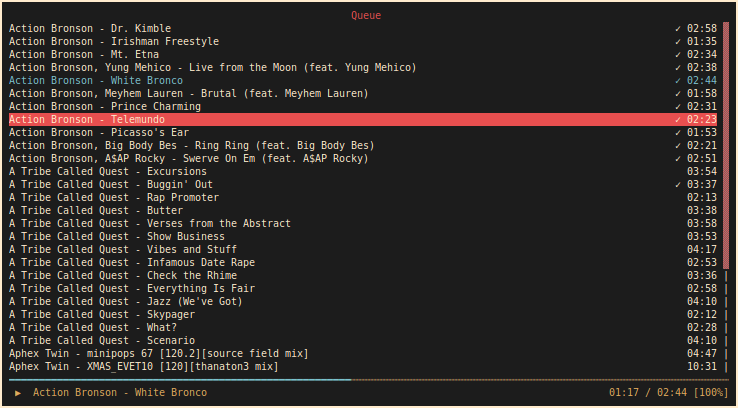The image size is (738, 408).
Task: Select A Tribe Called Quest - Infamous Date Rape
Action: point(132,263)
